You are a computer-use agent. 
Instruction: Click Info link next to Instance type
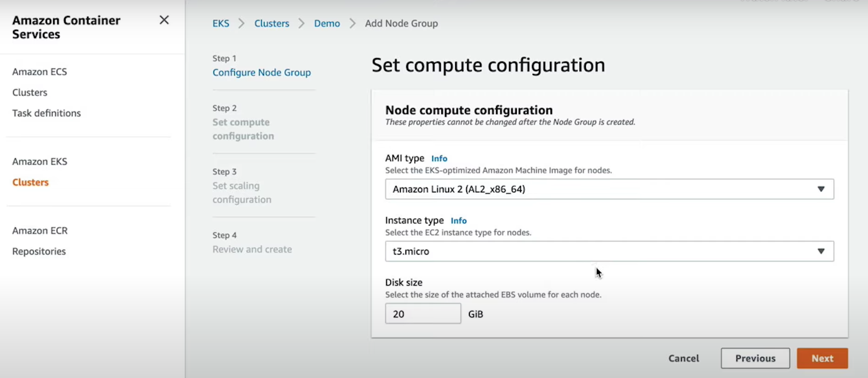coord(458,221)
